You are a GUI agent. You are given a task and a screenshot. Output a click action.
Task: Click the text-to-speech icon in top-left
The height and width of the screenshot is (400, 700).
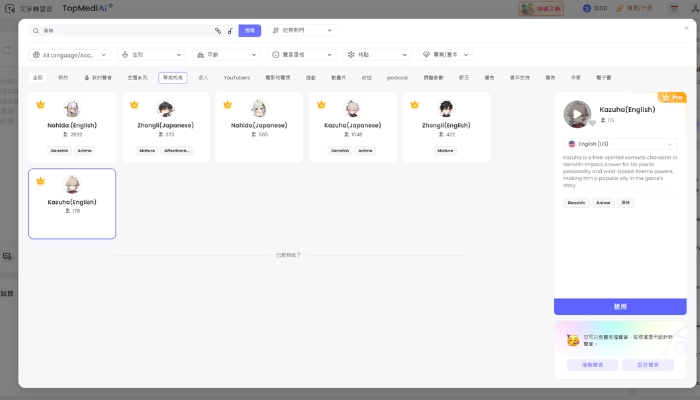pyautogui.click(x=10, y=8)
